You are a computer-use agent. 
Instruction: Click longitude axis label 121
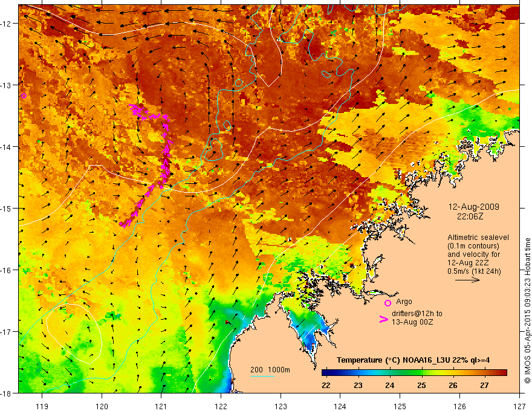pyautogui.click(x=161, y=406)
